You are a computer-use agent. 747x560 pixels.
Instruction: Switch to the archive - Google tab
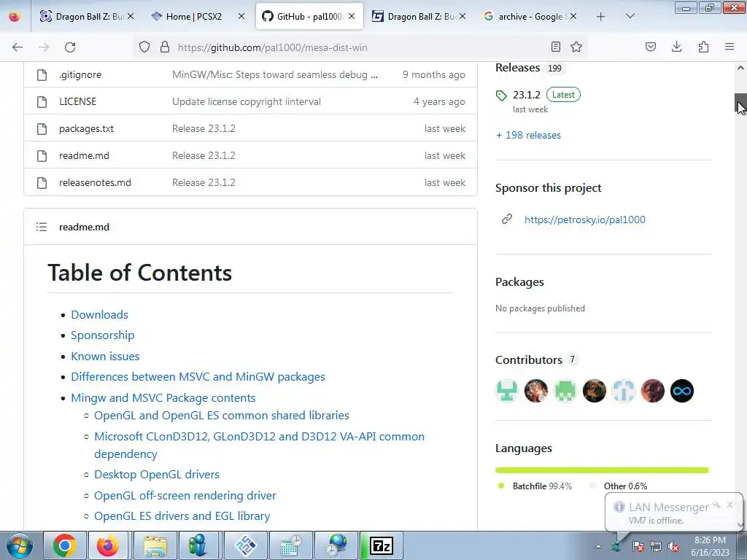pyautogui.click(x=530, y=16)
